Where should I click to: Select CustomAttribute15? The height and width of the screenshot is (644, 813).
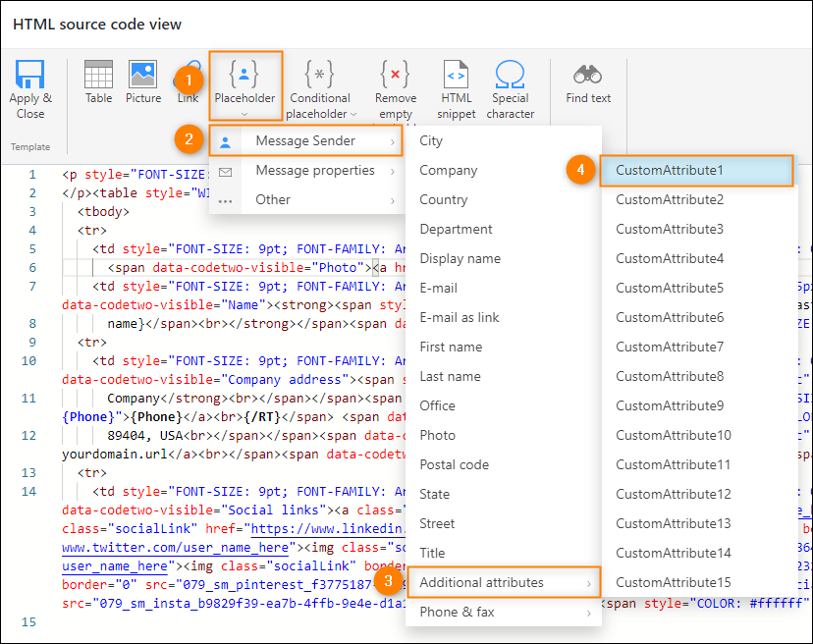(x=699, y=582)
